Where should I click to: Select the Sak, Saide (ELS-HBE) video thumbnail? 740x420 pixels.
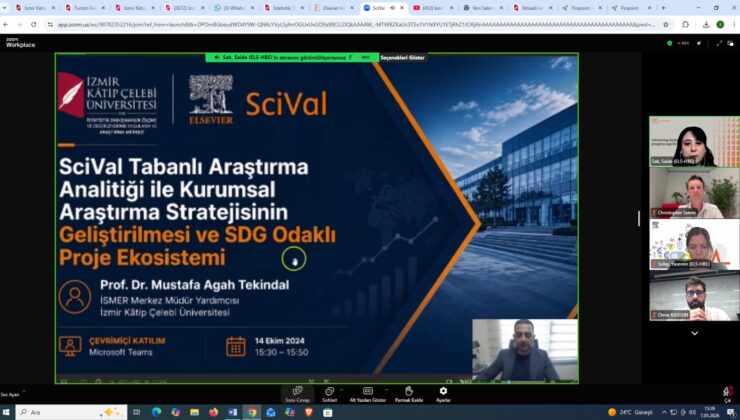[x=694, y=142]
